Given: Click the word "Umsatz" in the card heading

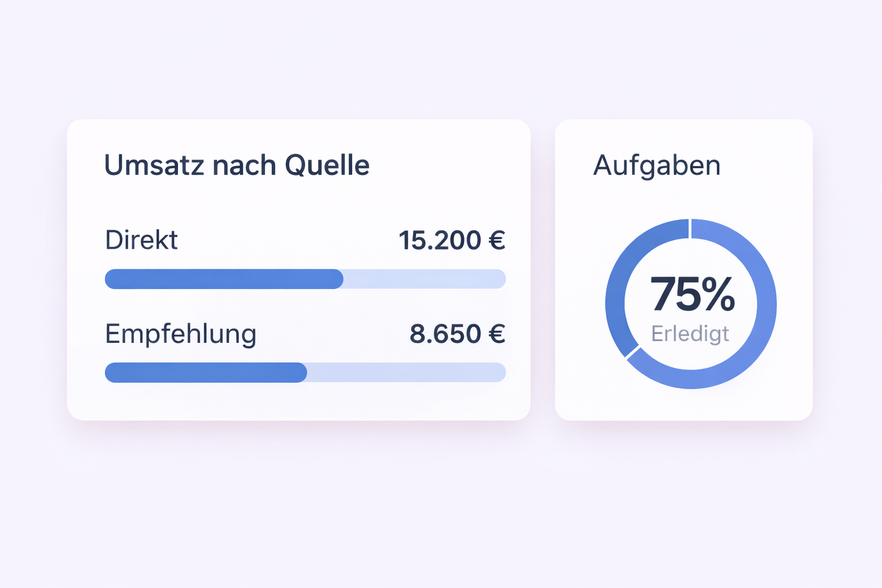Looking at the screenshot, I should (x=154, y=165).
